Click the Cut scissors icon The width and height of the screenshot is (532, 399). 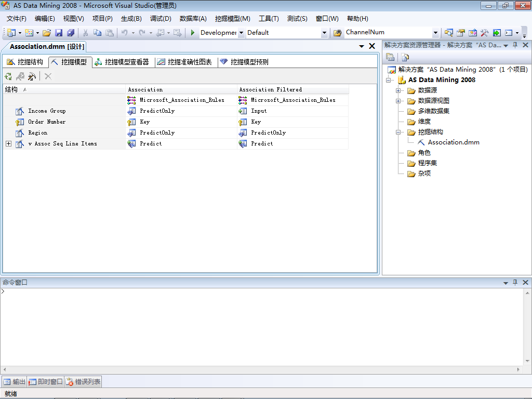(x=86, y=33)
